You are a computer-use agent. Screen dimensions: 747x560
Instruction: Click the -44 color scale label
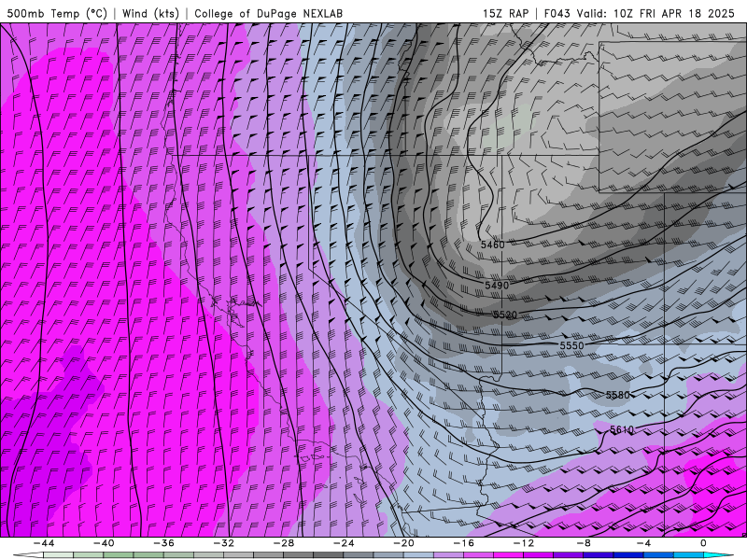(44, 543)
